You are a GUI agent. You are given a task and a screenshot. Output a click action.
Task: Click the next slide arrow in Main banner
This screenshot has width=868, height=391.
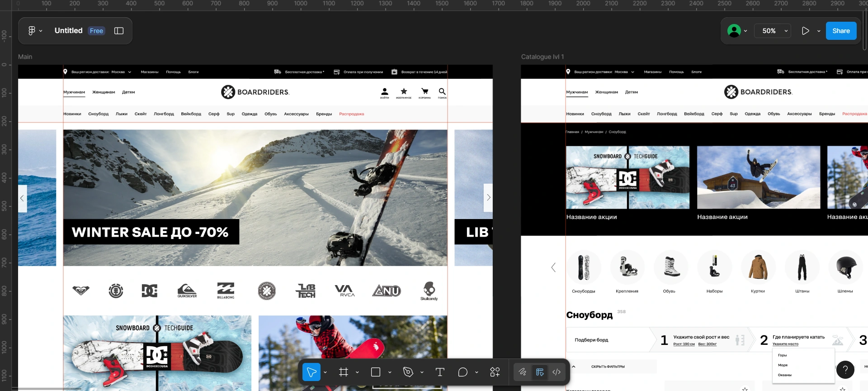point(488,198)
